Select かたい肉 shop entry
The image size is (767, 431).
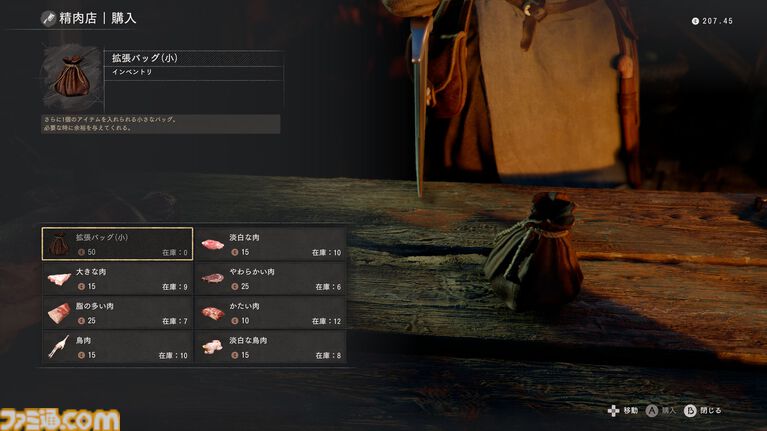coord(271,313)
